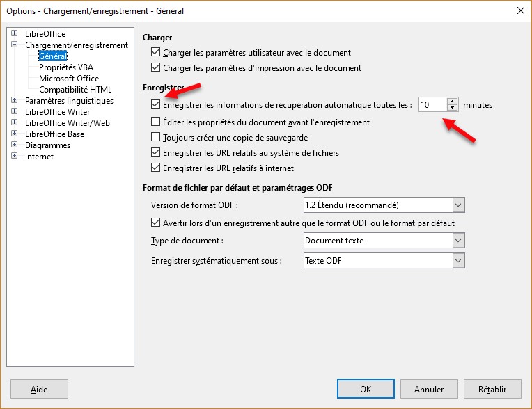Enable Toujours créer une copie de sauvegarde
The width and height of the screenshot is (532, 409).
click(155, 138)
